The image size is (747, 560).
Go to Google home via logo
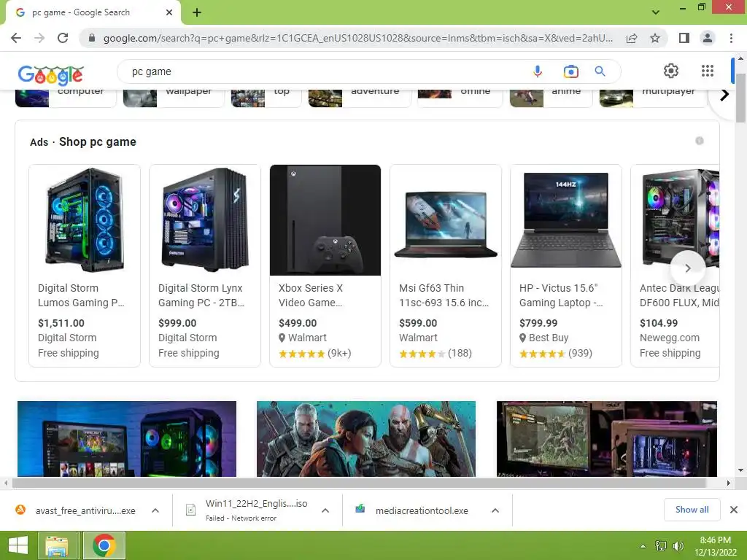pos(51,74)
